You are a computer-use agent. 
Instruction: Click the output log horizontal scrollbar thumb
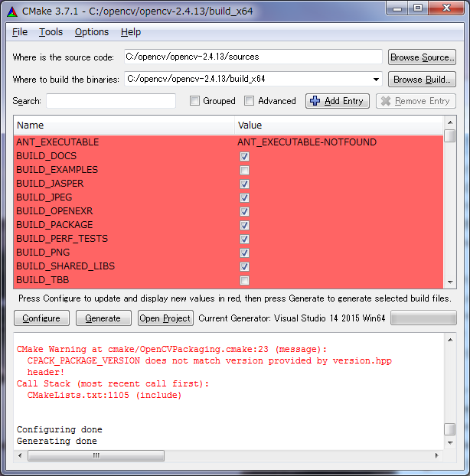click(x=96, y=455)
